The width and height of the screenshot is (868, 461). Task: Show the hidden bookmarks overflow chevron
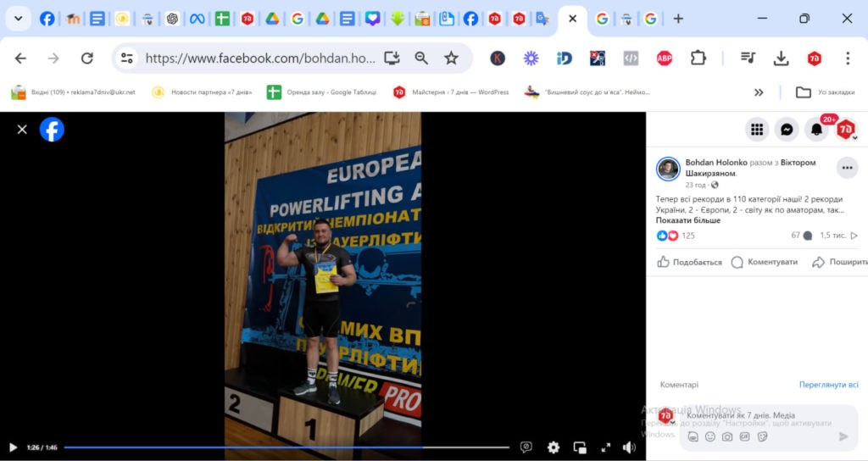coord(759,92)
